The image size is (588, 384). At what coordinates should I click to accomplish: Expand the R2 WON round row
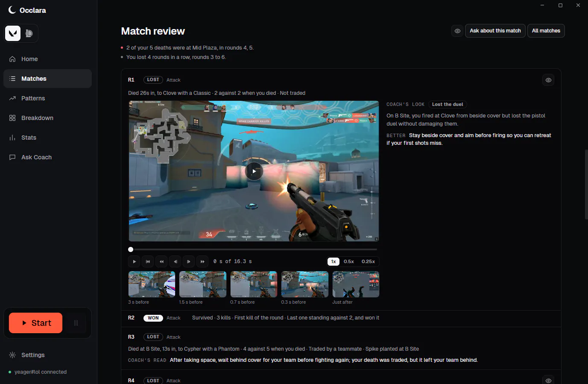pos(341,318)
